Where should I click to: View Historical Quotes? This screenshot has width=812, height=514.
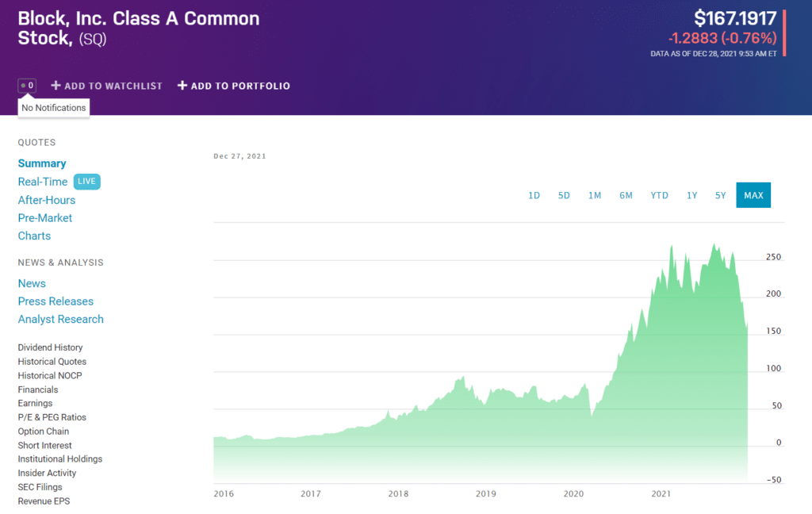point(52,362)
